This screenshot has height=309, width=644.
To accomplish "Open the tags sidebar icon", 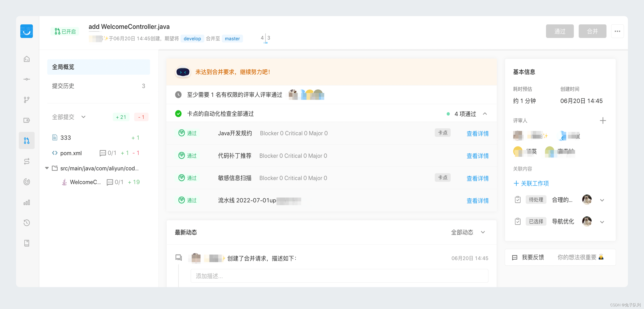I will point(27,120).
